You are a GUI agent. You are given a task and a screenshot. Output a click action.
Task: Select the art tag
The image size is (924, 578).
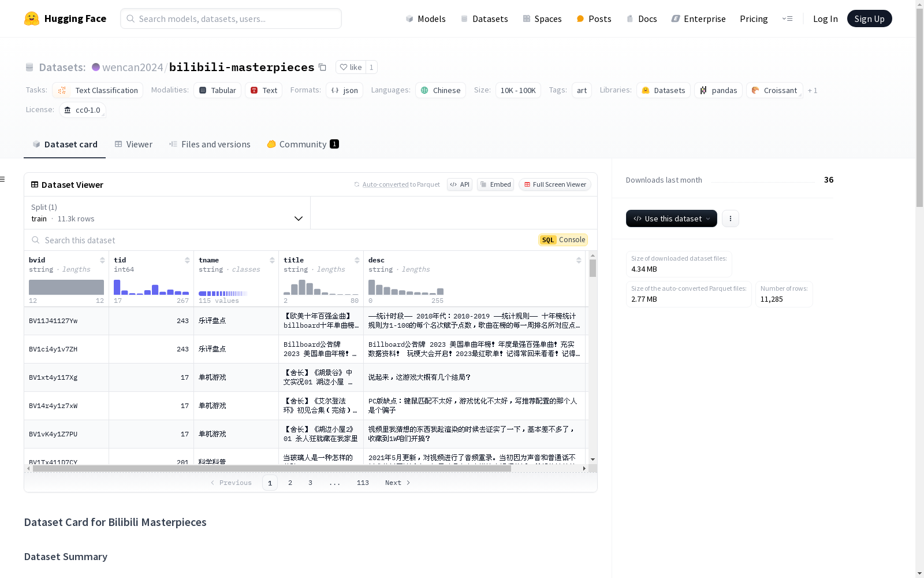point(582,90)
